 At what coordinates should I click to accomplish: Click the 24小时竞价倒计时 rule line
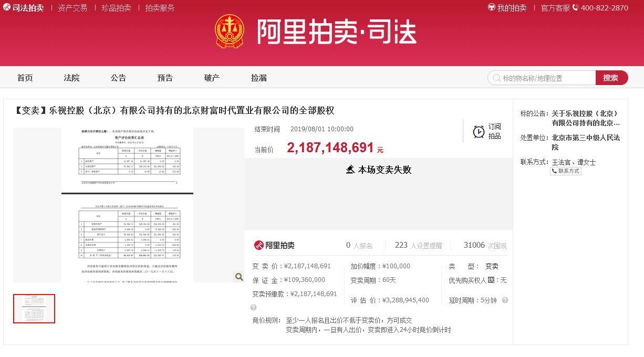368,330
